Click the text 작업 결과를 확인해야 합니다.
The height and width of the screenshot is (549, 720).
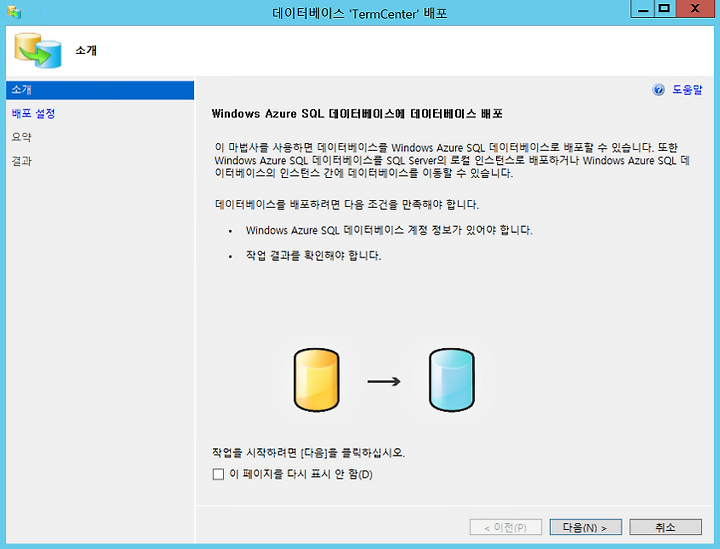(313, 255)
